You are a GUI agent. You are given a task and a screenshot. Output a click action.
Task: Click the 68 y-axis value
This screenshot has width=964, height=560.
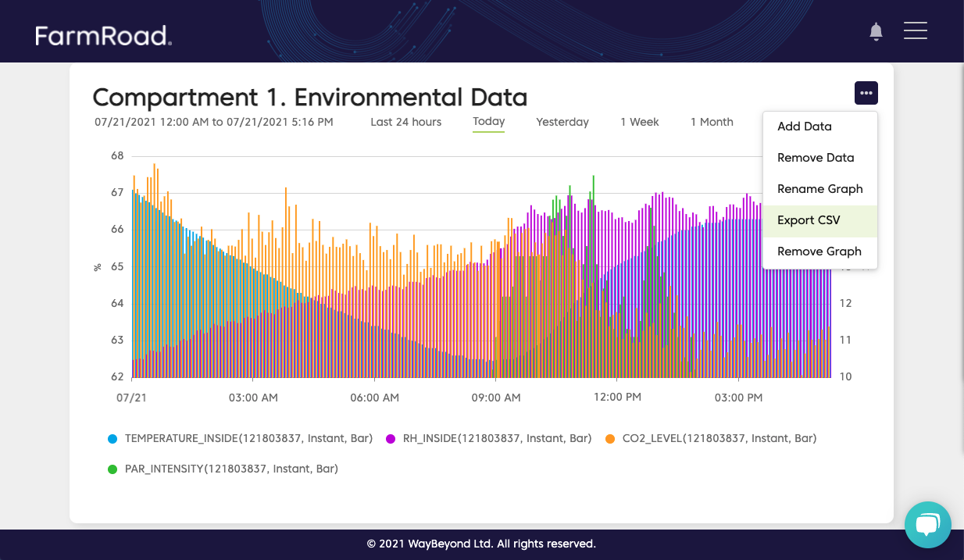[117, 155]
